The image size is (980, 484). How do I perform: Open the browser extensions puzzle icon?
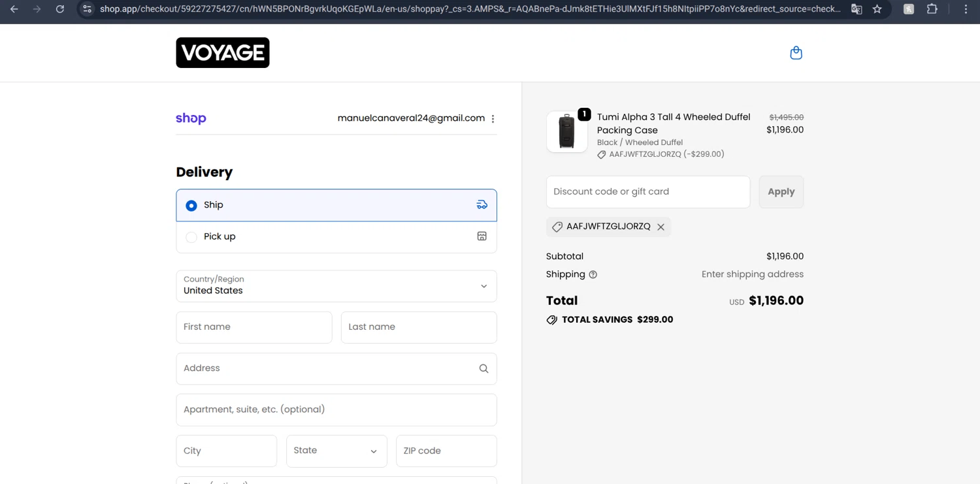tap(932, 9)
